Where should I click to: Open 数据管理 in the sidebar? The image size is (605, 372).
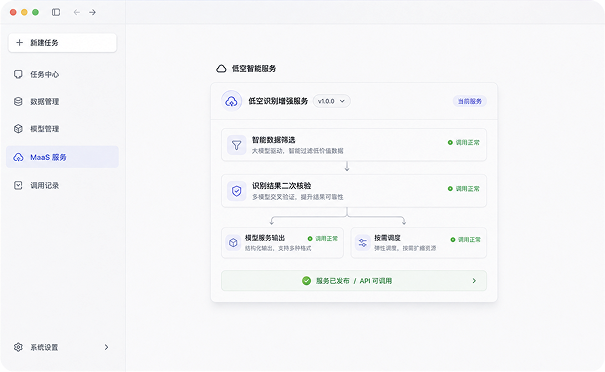[x=63, y=101]
